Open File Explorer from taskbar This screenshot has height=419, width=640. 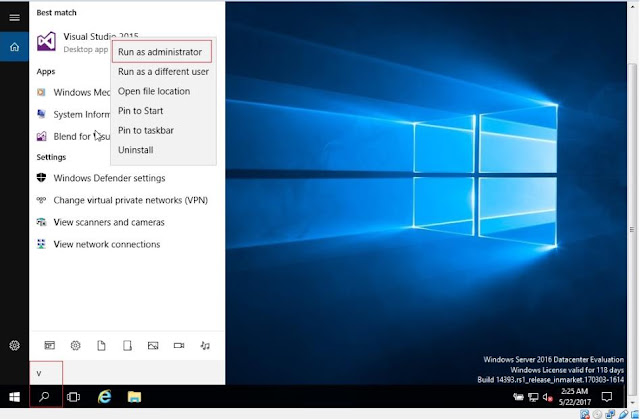click(134, 397)
